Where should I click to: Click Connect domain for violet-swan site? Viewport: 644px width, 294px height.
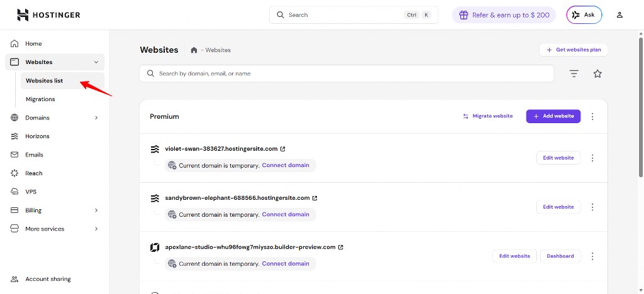(286, 166)
